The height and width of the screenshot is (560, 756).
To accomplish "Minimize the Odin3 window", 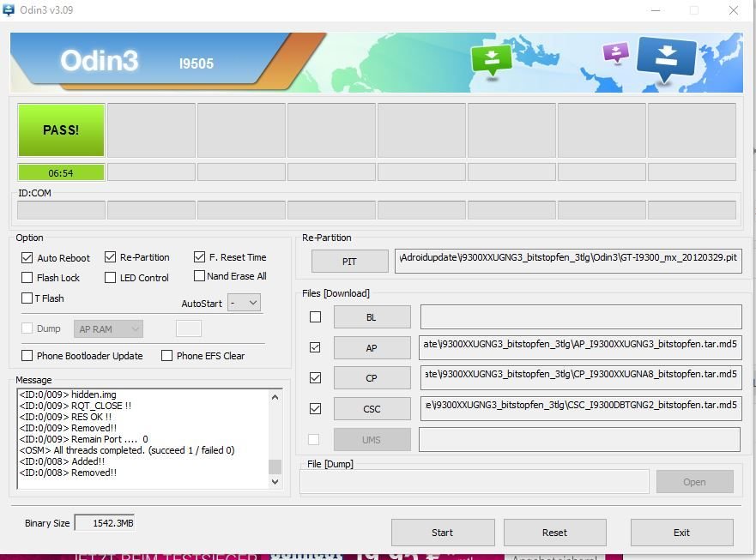I will (x=656, y=10).
